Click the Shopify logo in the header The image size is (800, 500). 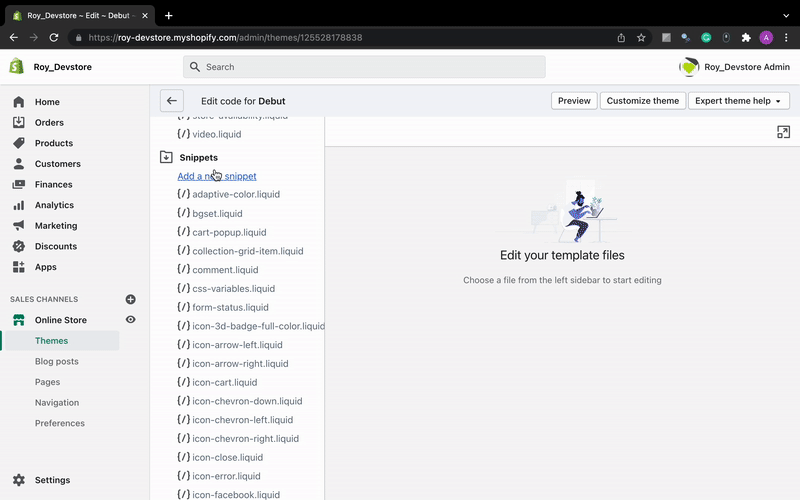[17, 66]
